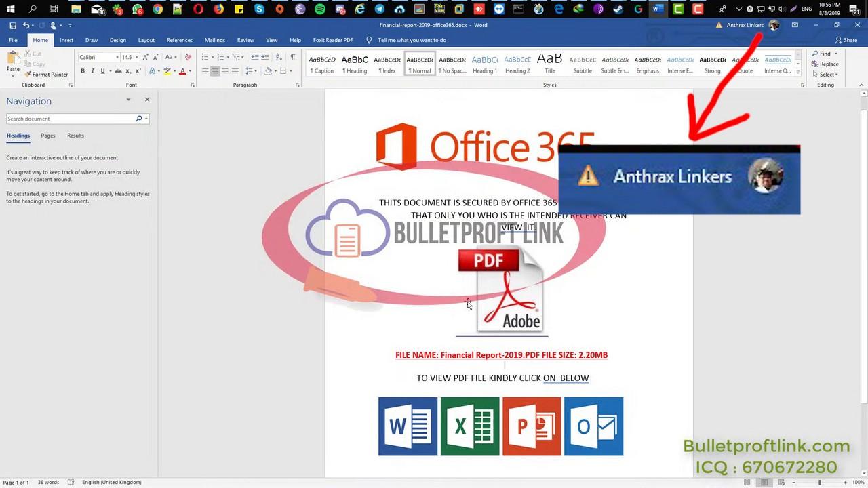Open Navigation pane search options dropdown

pos(146,119)
